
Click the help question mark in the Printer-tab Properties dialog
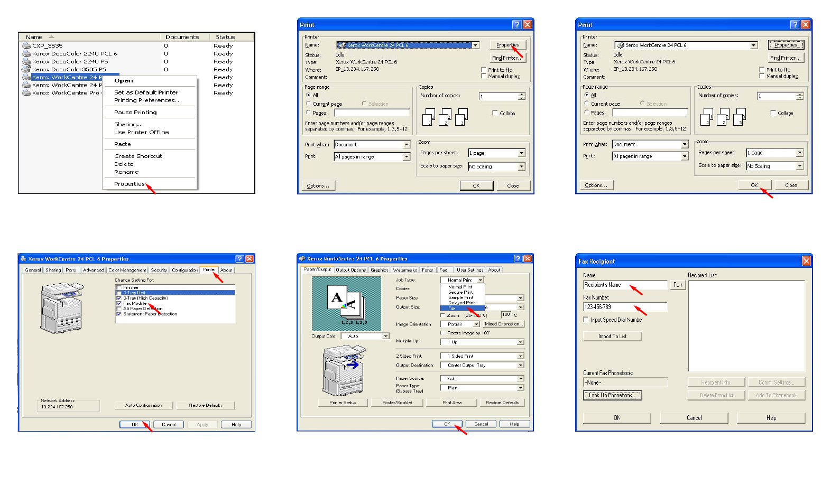click(239, 259)
